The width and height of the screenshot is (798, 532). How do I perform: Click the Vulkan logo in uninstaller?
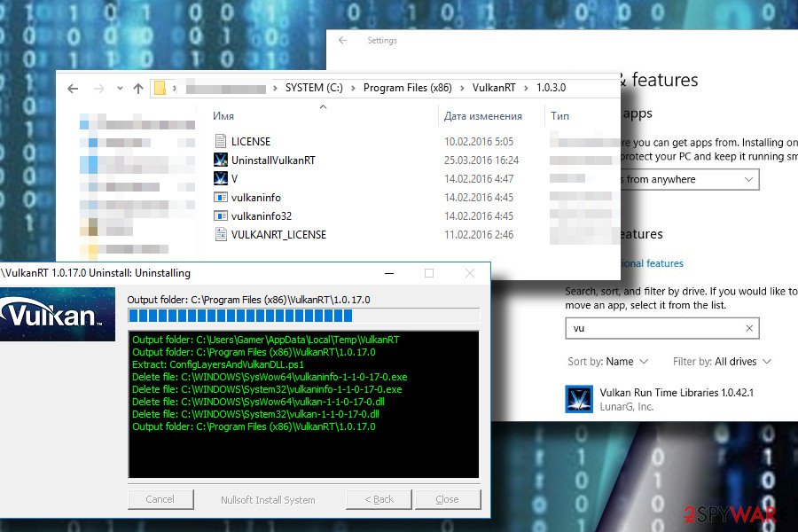click(58, 314)
